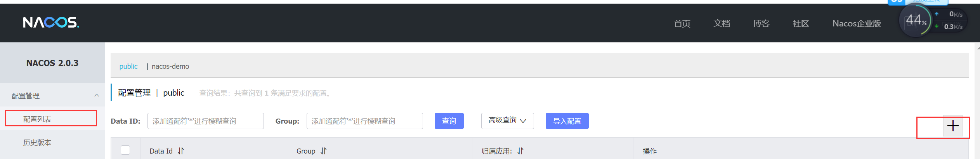Image resolution: width=980 pixels, height=159 pixels.
Task: Expand the 高级查询 advanced query dropdown
Action: (x=507, y=121)
